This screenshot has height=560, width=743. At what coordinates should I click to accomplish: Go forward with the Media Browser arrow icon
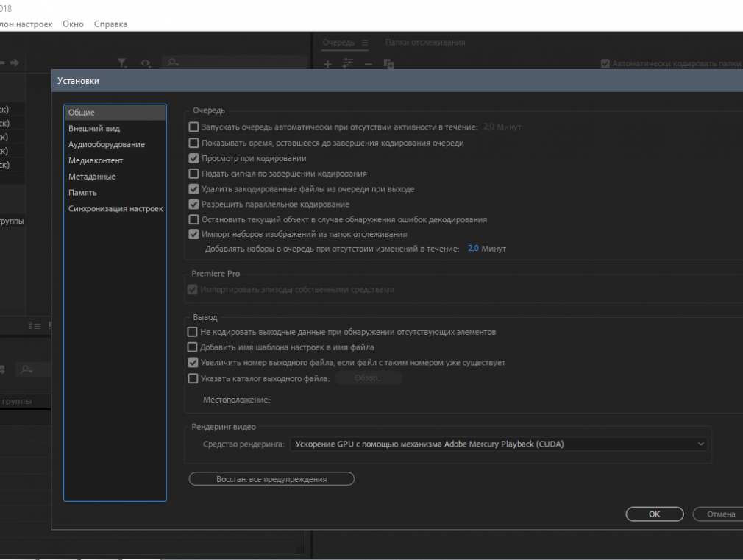tap(15, 63)
